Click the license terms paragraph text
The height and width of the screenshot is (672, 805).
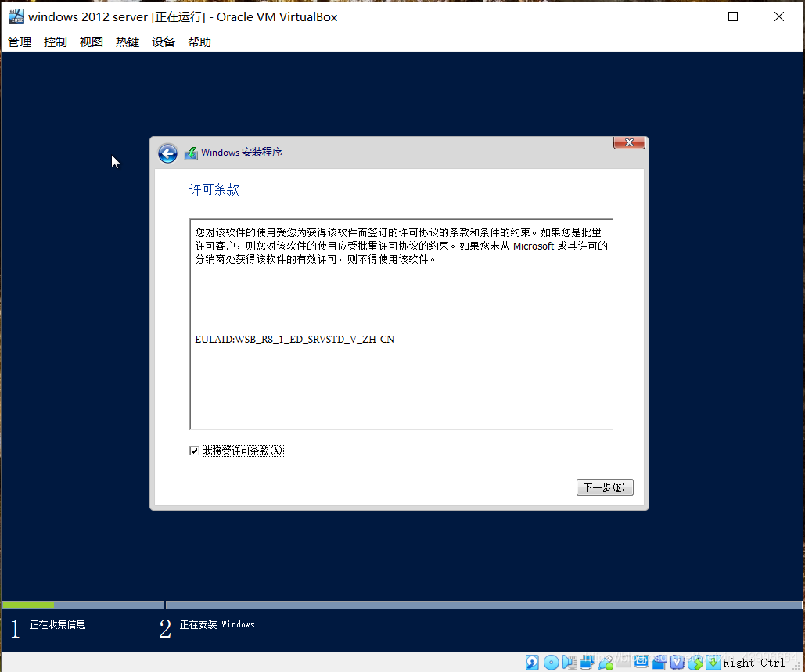(x=401, y=246)
